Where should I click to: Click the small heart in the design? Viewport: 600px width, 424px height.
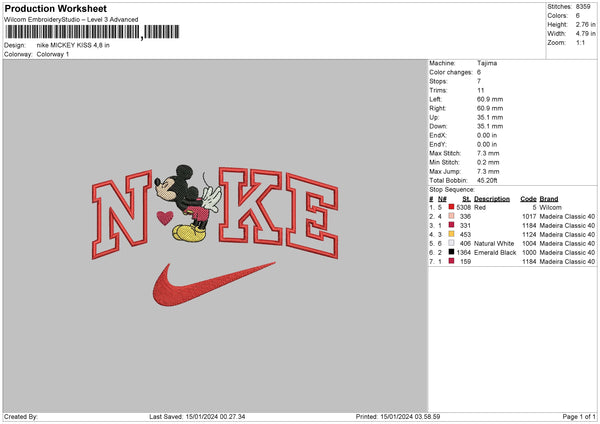pyautogui.click(x=165, y=218)
